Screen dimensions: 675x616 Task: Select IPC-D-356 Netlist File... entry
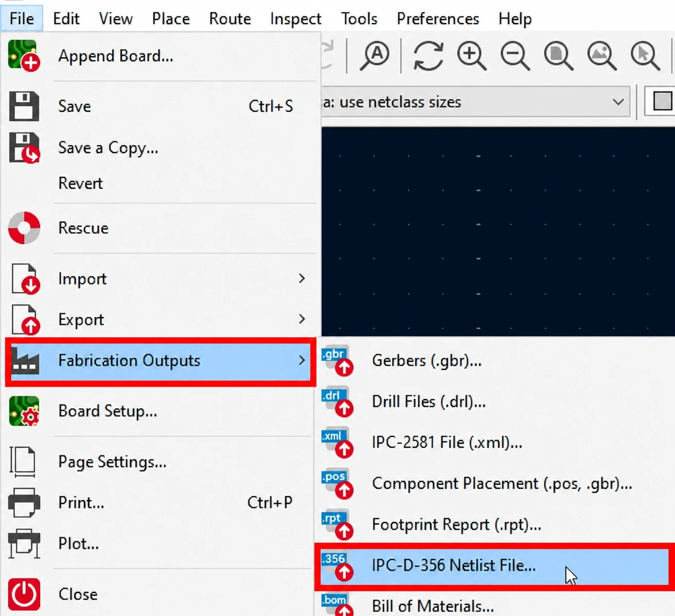(x=454, y=566)
